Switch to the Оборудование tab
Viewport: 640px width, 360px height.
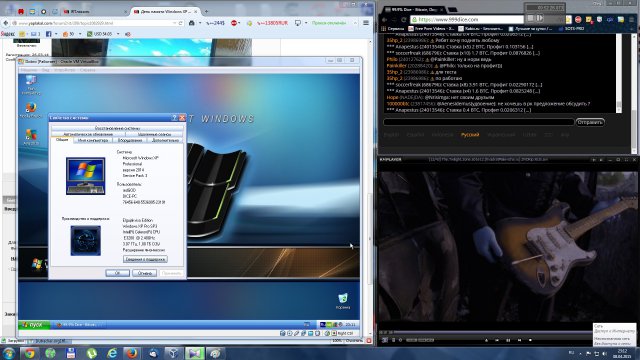tap(130, 140)
